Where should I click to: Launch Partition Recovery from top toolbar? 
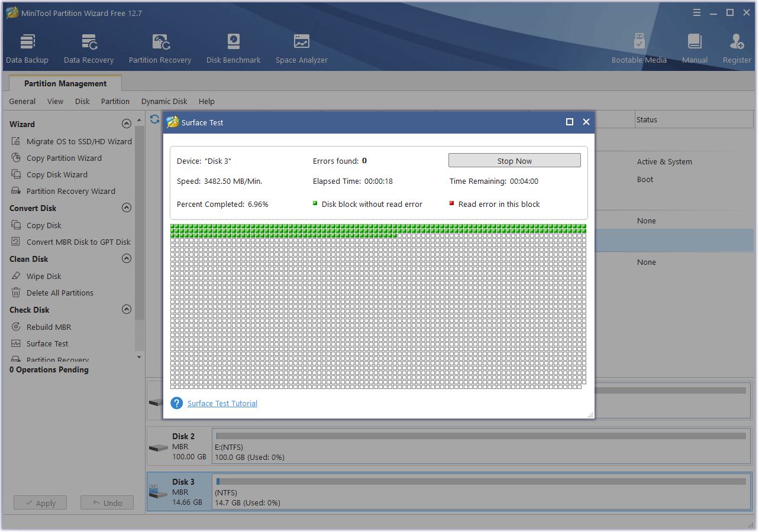pyautogui.click(x=160, y=49)
